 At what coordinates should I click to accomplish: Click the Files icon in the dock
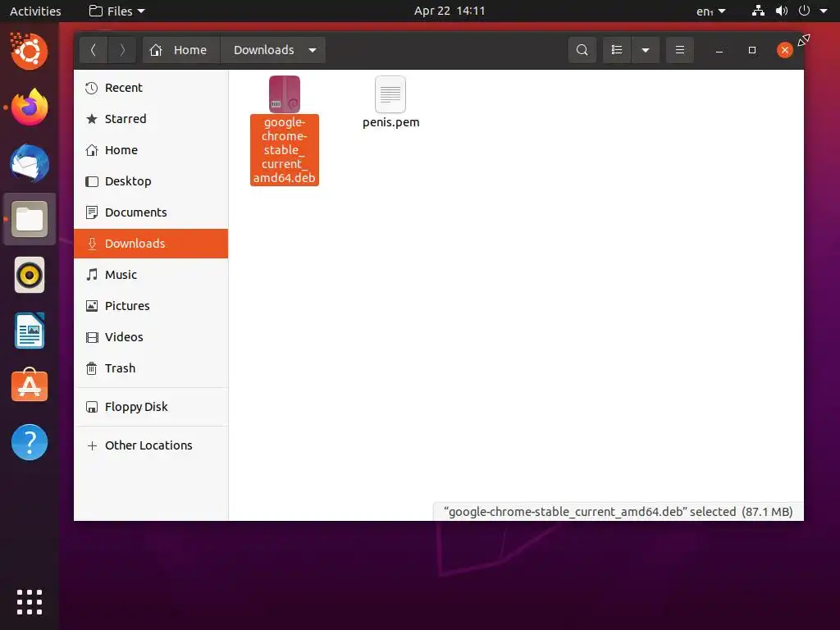coord(30,219)
